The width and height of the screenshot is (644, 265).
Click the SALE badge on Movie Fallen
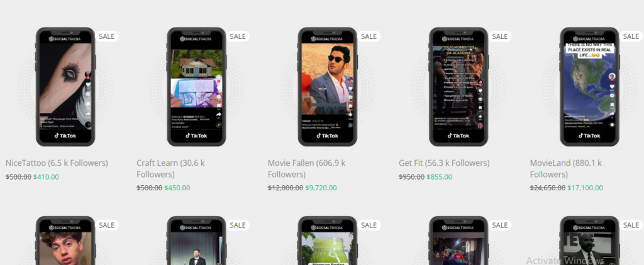(x=369, y=36)
